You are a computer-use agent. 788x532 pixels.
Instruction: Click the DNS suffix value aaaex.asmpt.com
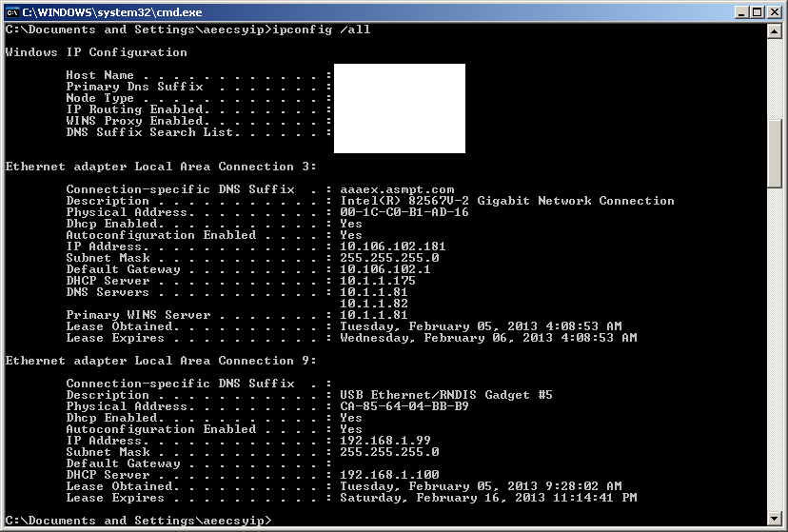(397, 189)
